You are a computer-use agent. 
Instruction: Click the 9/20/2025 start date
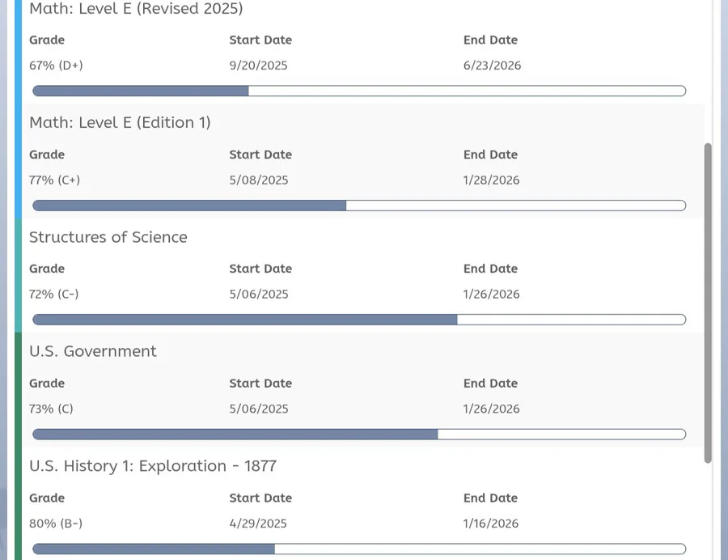tap(259, 66)
